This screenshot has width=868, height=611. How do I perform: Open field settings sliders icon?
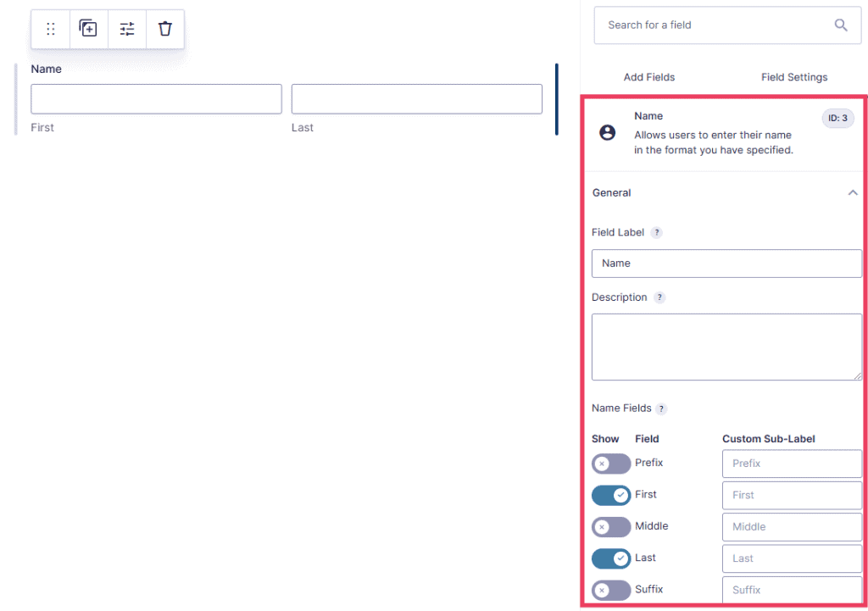127,29
